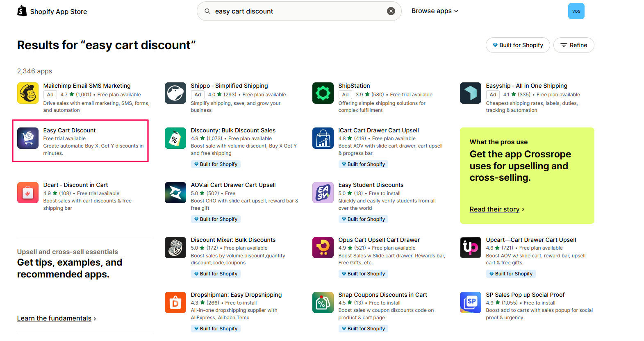
Task: Open the Dcart red app icon
Action: (28, 193)
